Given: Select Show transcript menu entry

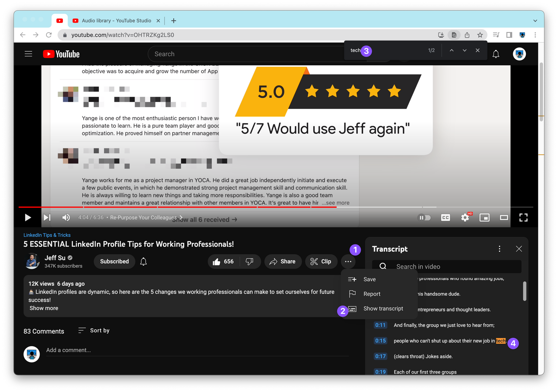Looking at the screenshot, I should click(x=383, y=309).
